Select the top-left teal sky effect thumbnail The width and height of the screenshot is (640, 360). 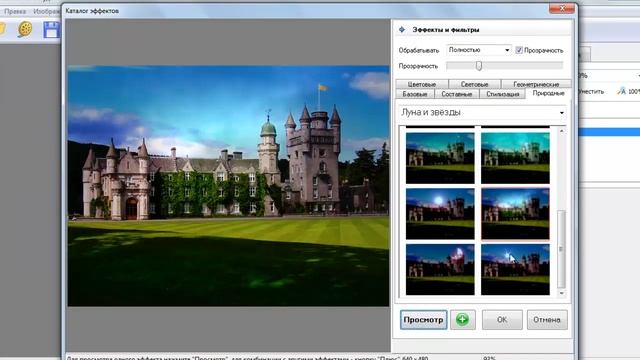[440, 158]
